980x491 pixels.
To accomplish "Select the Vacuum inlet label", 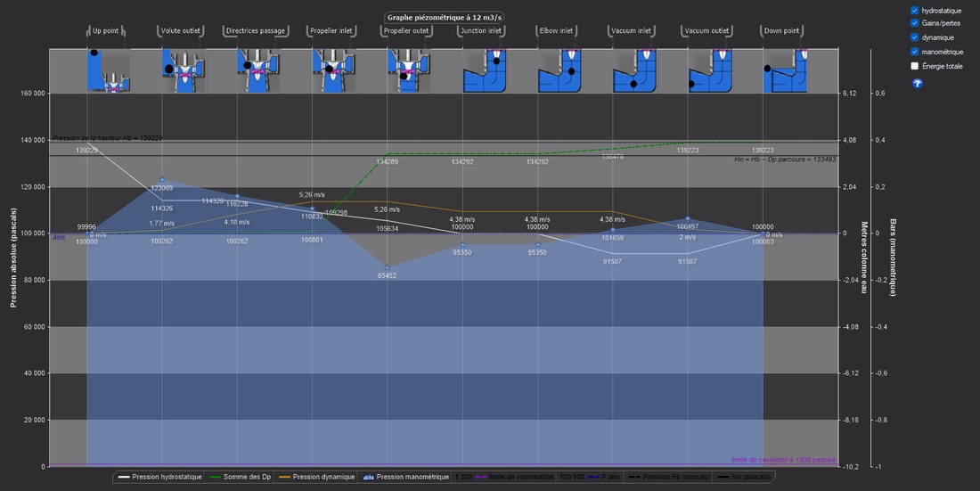I will point(632,30).
